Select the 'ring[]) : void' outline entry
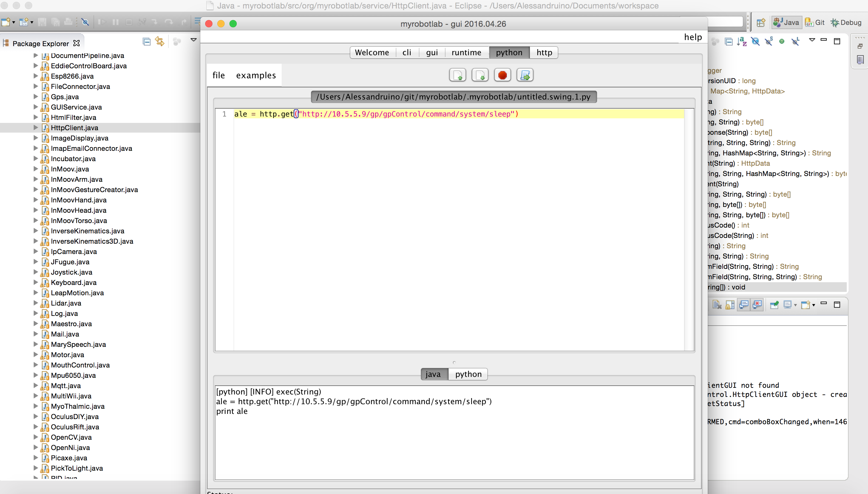 tap(777, 287)
